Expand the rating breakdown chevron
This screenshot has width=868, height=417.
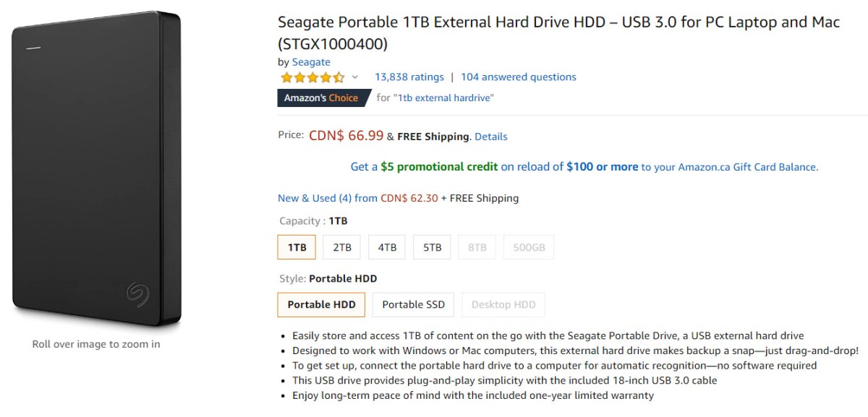coord(355,77)
